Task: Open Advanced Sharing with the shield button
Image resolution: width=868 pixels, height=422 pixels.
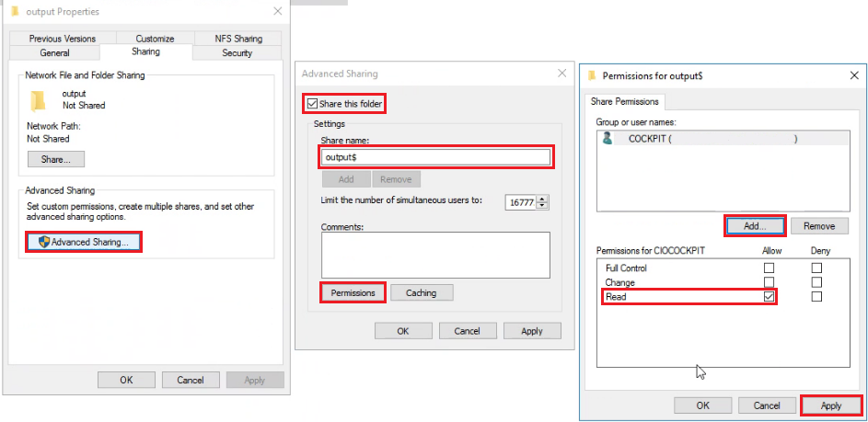Action: click(x=84, y=242)
